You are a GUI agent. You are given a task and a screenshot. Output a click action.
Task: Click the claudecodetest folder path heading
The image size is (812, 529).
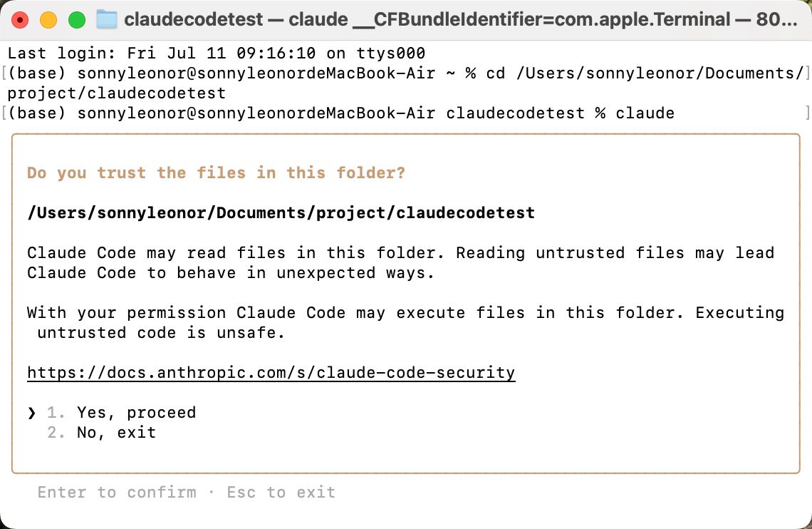pos(281,212)
